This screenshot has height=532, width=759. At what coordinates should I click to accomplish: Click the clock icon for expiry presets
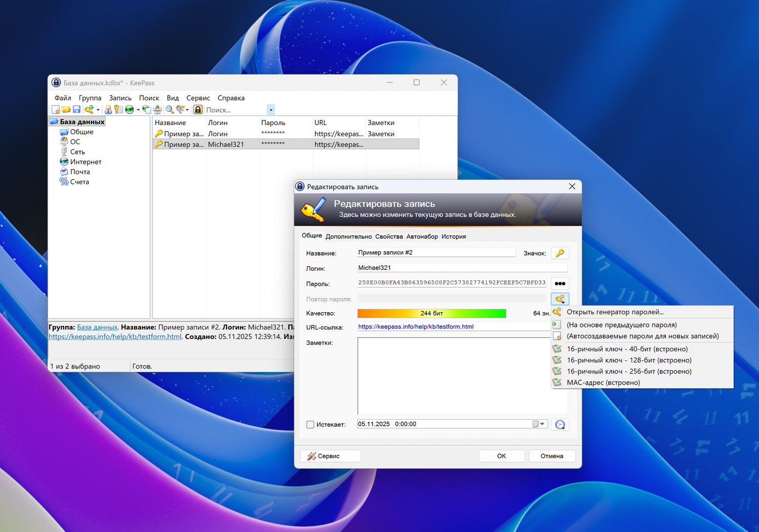(560, 425)
